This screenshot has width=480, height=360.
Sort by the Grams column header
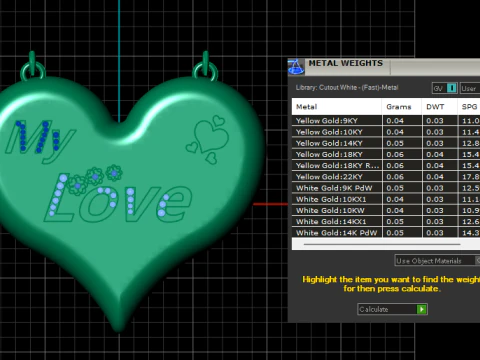[402, 107]
